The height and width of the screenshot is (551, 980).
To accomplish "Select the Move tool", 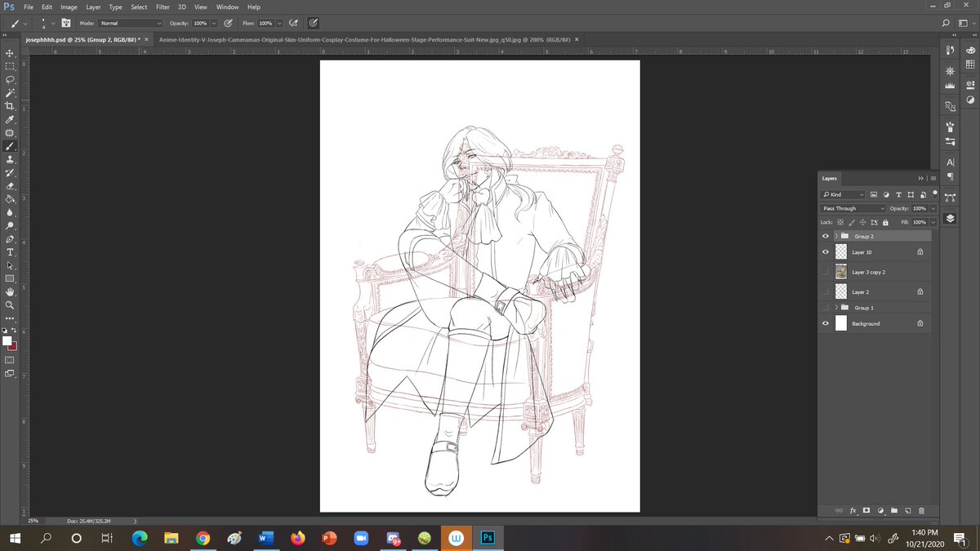I will point(10,52).
